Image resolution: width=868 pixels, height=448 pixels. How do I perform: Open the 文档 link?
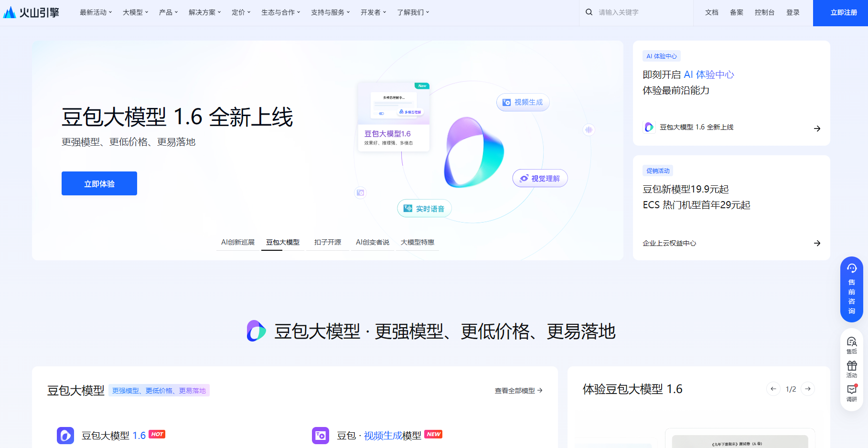click(712, 12)
